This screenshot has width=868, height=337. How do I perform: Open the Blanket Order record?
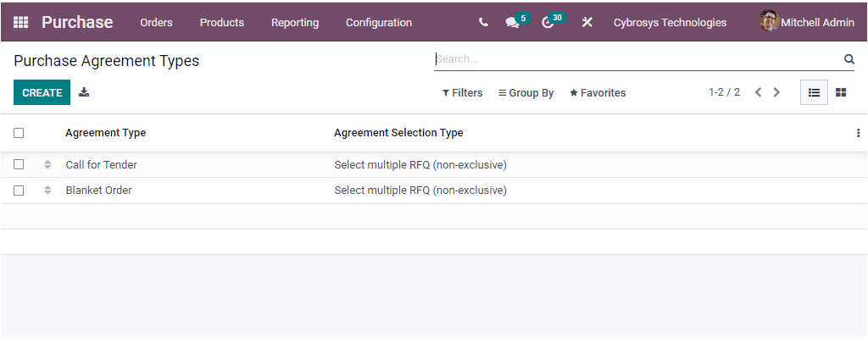[x=98, y=191]
